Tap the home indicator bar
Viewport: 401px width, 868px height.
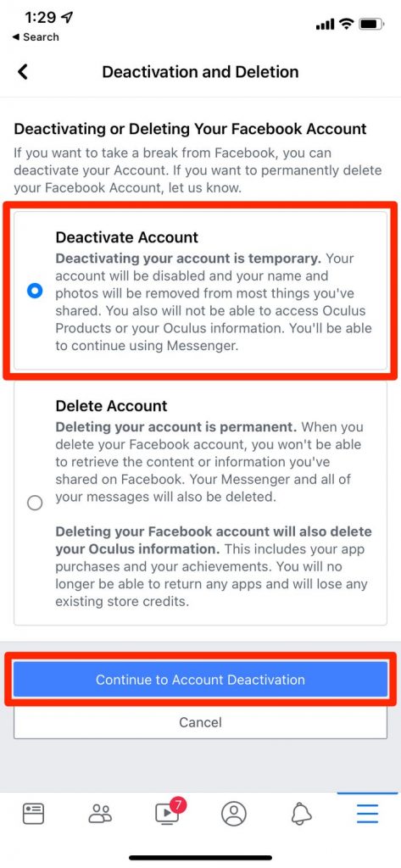pos(200,858)
